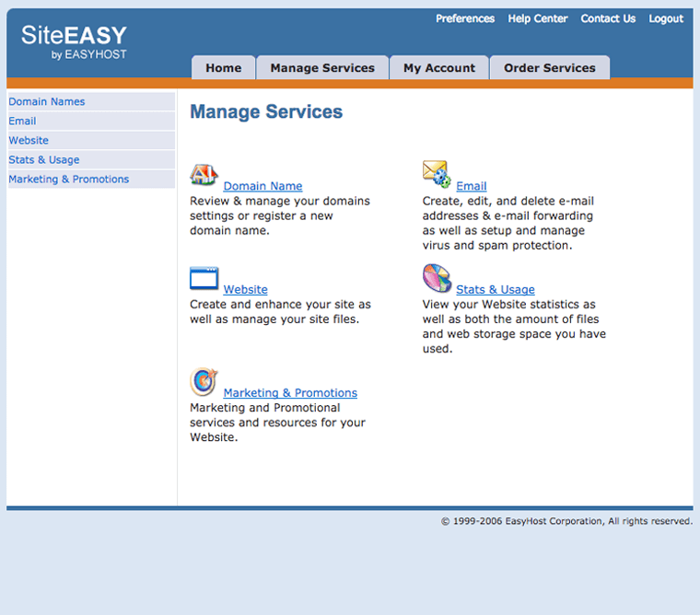Screen dimensions: 700x615
Task: Open Marketing & Promotions link in main content
Action: [290, 393]
